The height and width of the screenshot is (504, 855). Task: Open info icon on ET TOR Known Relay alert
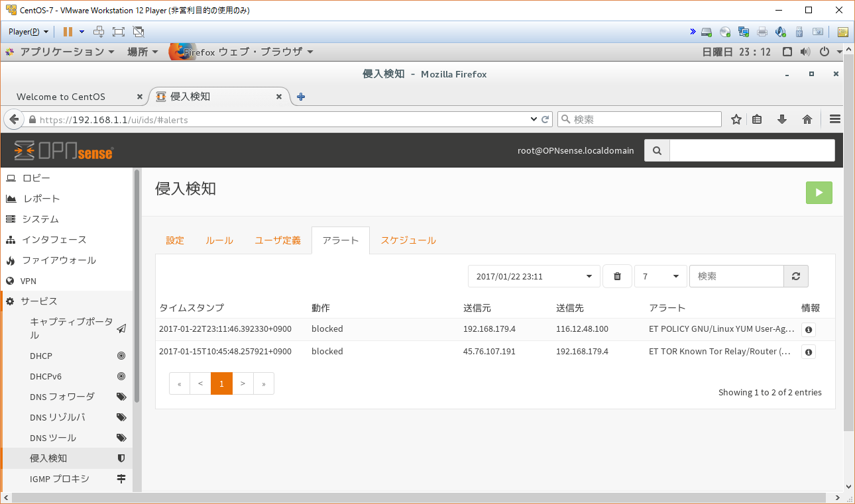808,352
